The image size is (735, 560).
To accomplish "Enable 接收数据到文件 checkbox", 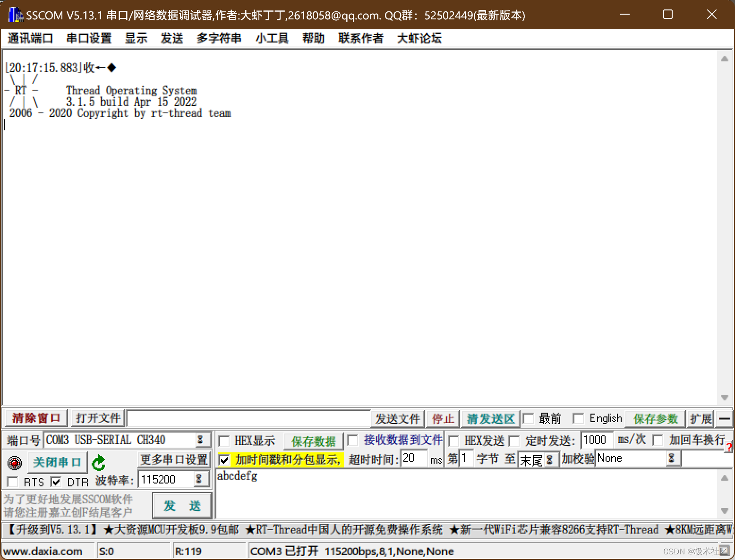I will point(353,440).
